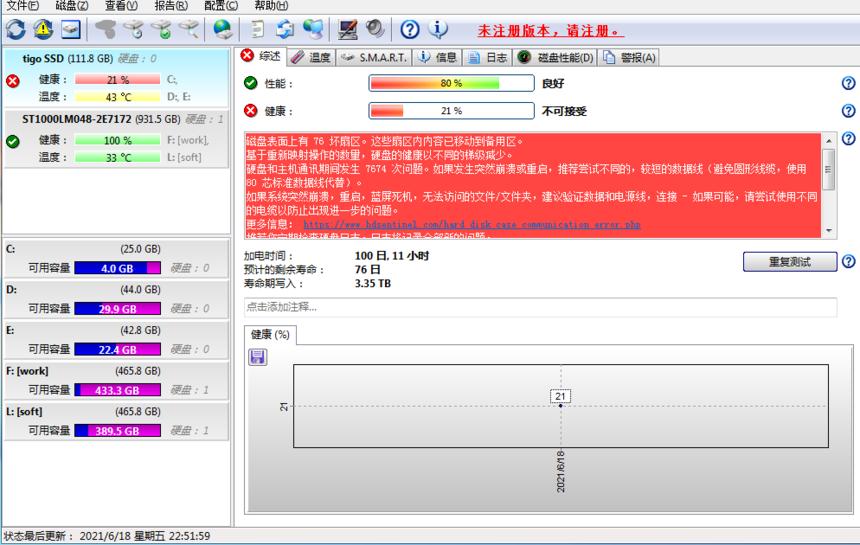Switch to the 警报(A) tab

point(629,57)
